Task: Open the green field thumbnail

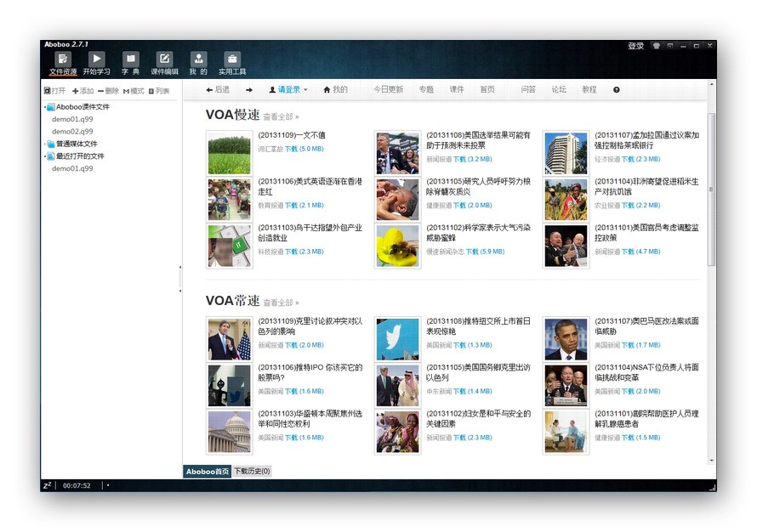Action: (230, 153)
